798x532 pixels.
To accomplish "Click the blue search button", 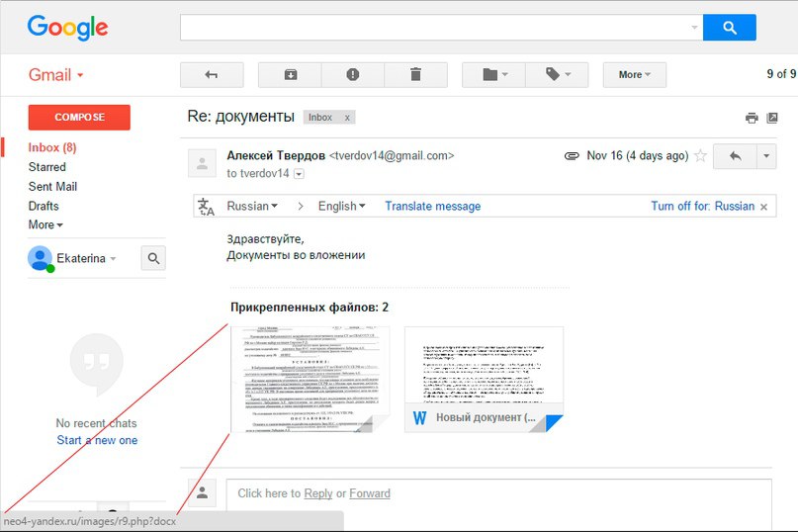I will click(730, 28).
